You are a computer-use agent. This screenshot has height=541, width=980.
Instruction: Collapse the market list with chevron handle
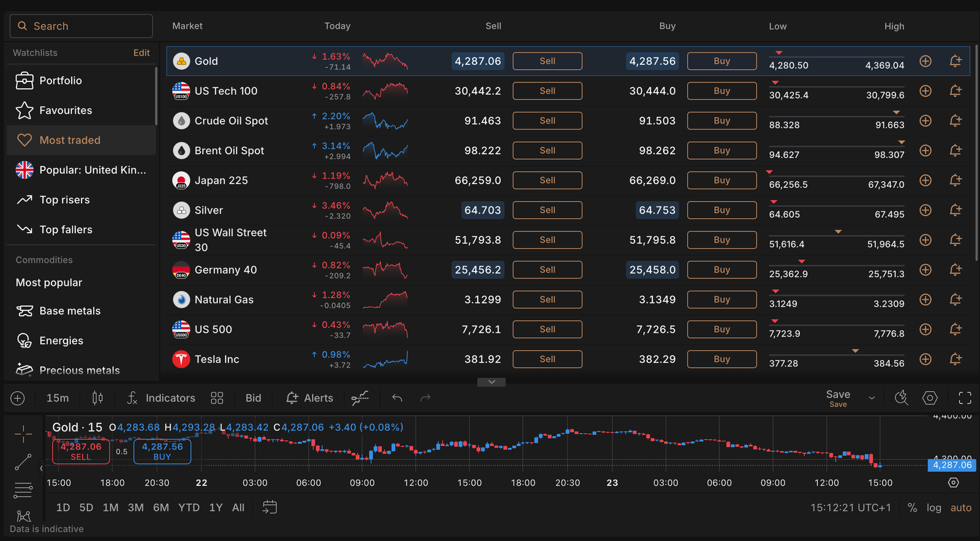click(x=491, y=382)
